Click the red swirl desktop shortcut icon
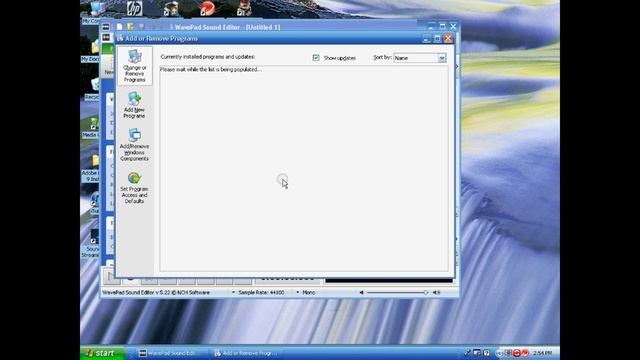 (207, 8)
